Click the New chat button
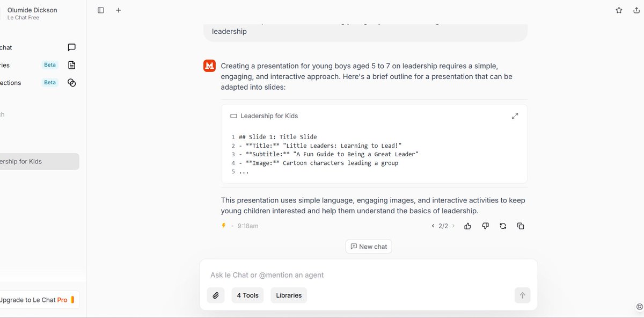Viewport: 644px width, 318px height. (x=369, y=247)
